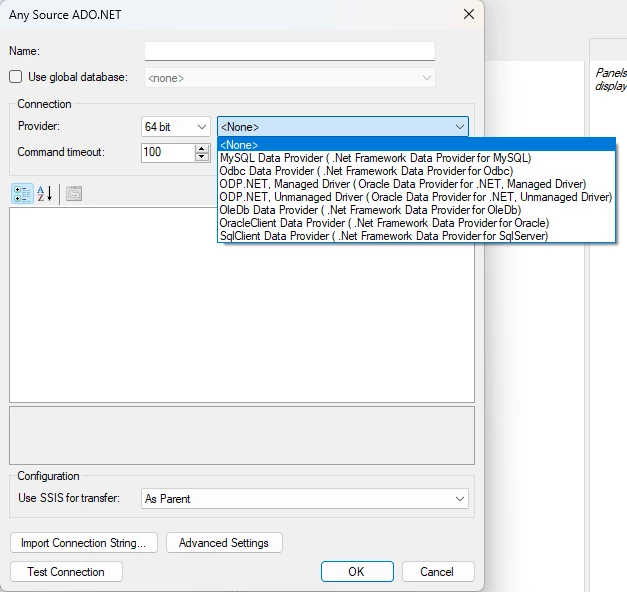Increase Command timeout with up arrow

[x=202, y=148]
